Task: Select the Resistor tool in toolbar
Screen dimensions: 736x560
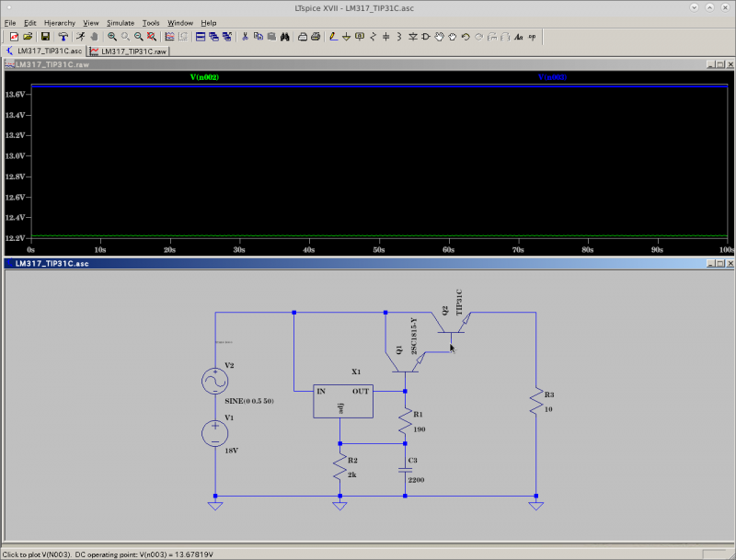Action: tap(373, 37)
